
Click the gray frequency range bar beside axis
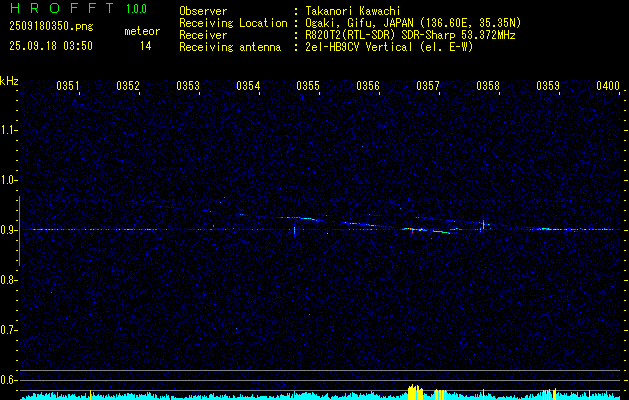pos(19,231)
